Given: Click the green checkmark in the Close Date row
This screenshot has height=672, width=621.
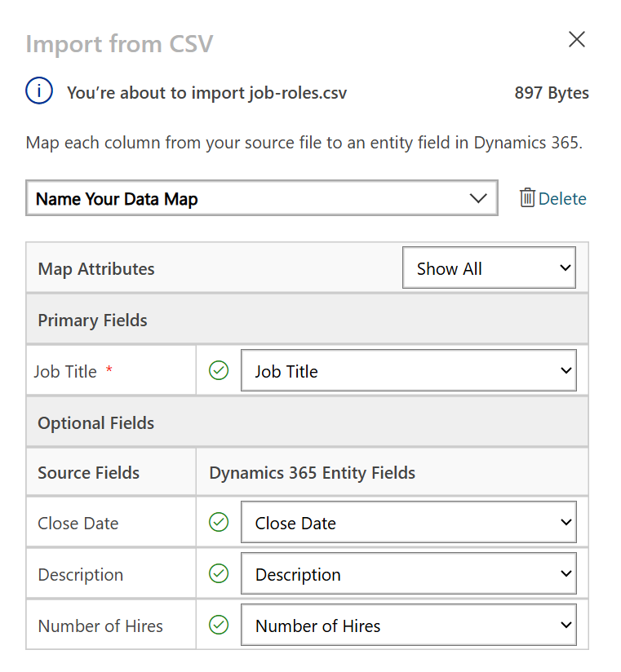Looking at the screenshot, I should coord(219,523).
